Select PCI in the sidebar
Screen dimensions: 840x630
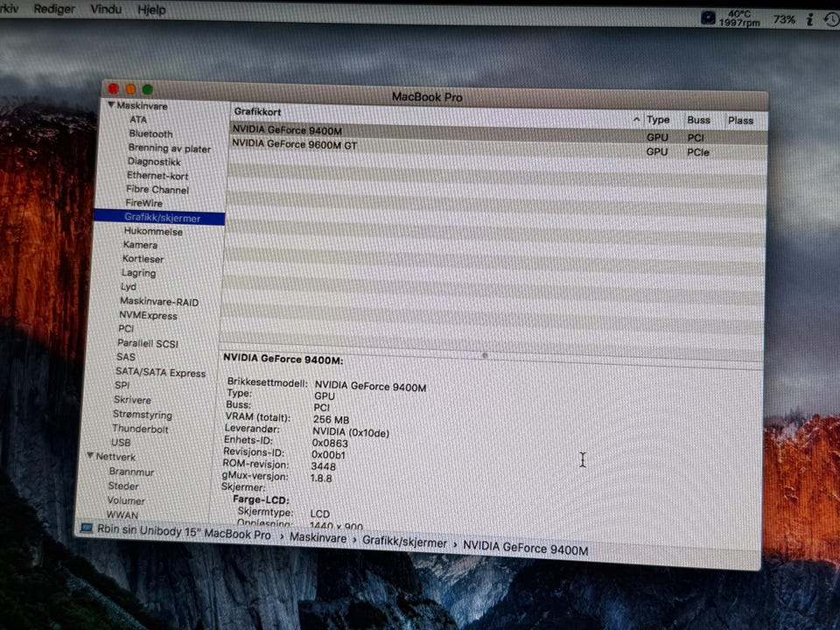click(126, 328)
